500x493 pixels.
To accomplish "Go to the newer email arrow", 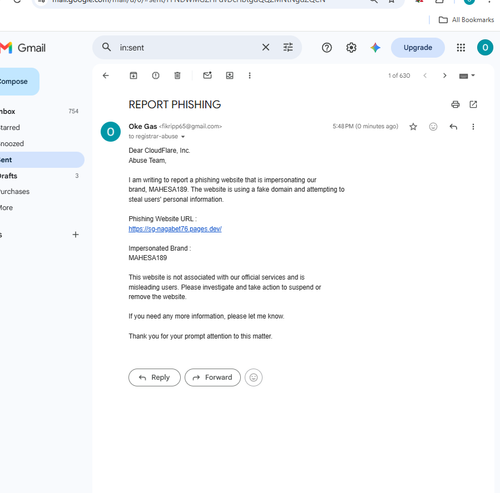I will click(x=425, y=76).
